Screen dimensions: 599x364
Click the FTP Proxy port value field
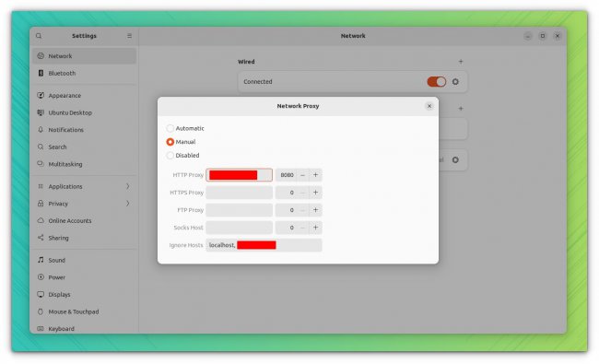[286, 210]
